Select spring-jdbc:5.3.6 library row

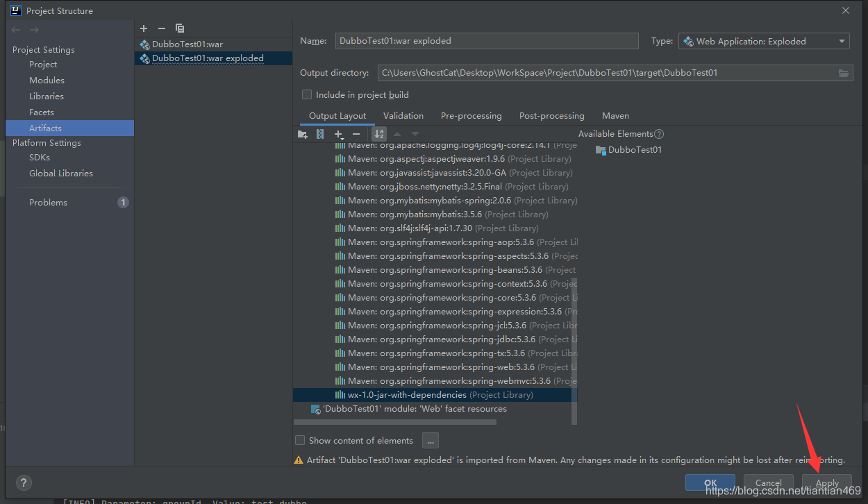coord(435,339)
